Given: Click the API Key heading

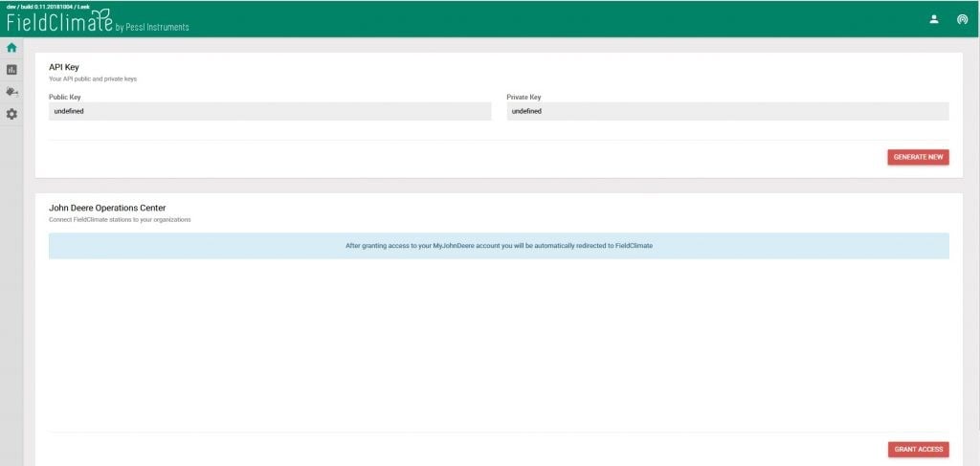Looking at the screenshot, I should coord(64,68).
